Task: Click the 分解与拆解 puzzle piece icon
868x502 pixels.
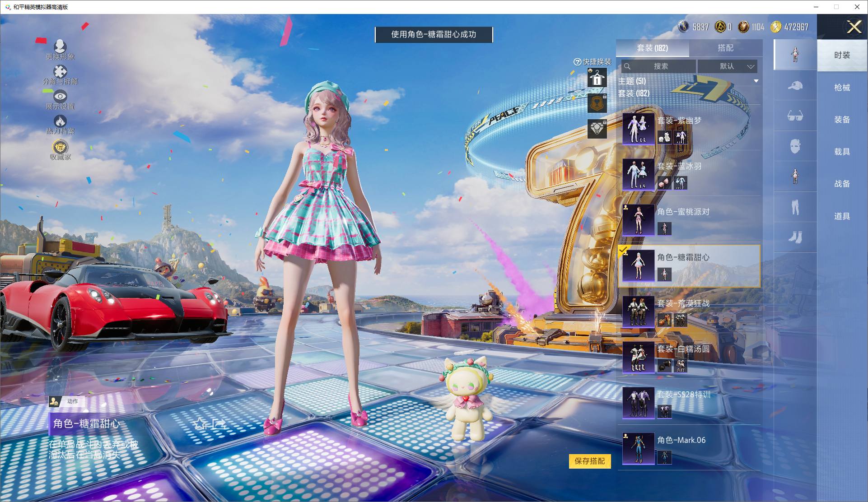Action: tap(60, 72)
